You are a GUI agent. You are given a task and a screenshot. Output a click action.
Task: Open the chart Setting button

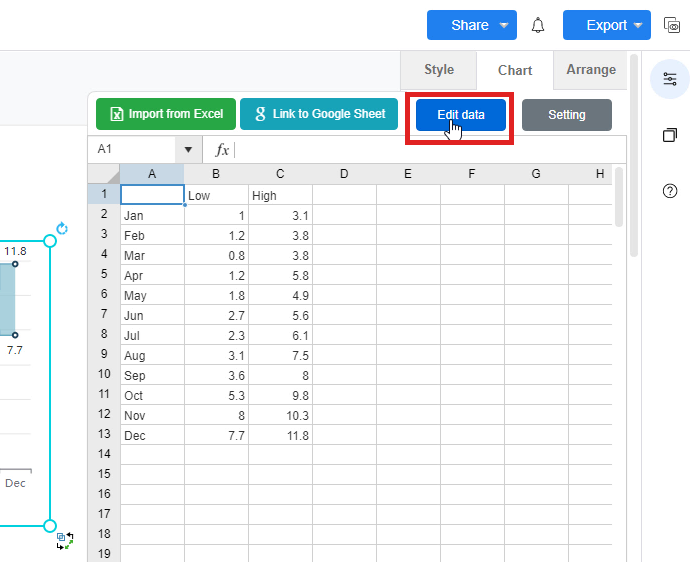[566, 115]
